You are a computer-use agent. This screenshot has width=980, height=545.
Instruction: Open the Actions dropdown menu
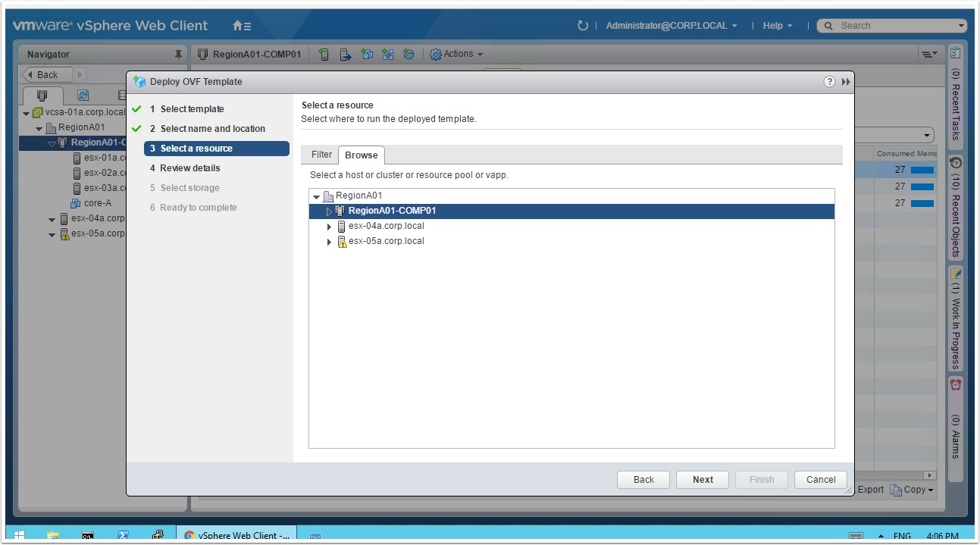tap(456, 55)
